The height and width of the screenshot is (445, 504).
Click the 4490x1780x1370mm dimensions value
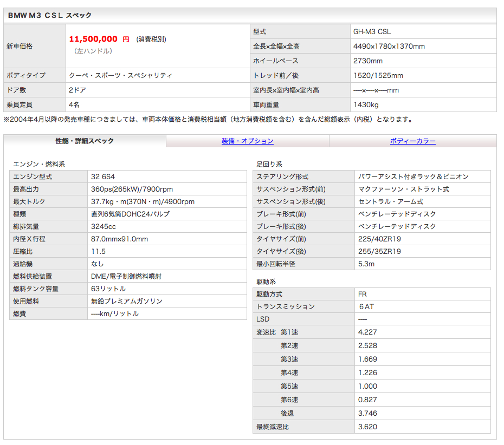[389, 46]
